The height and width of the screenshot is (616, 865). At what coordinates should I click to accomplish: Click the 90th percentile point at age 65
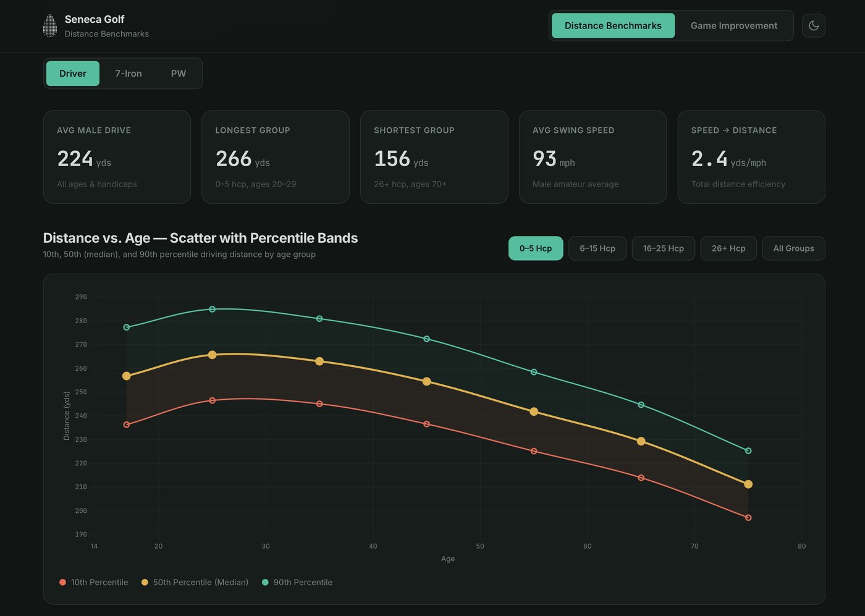point(641,405)
